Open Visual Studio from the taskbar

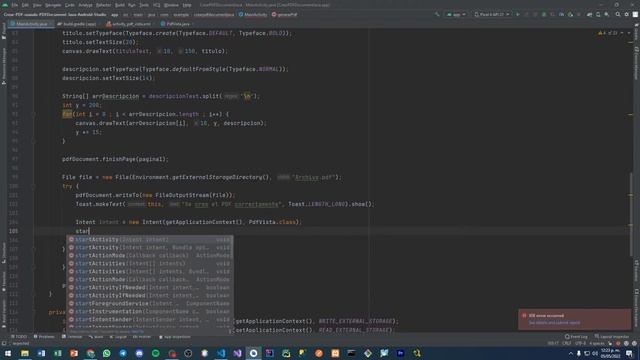pyautogui.click(x=237, y=353)
